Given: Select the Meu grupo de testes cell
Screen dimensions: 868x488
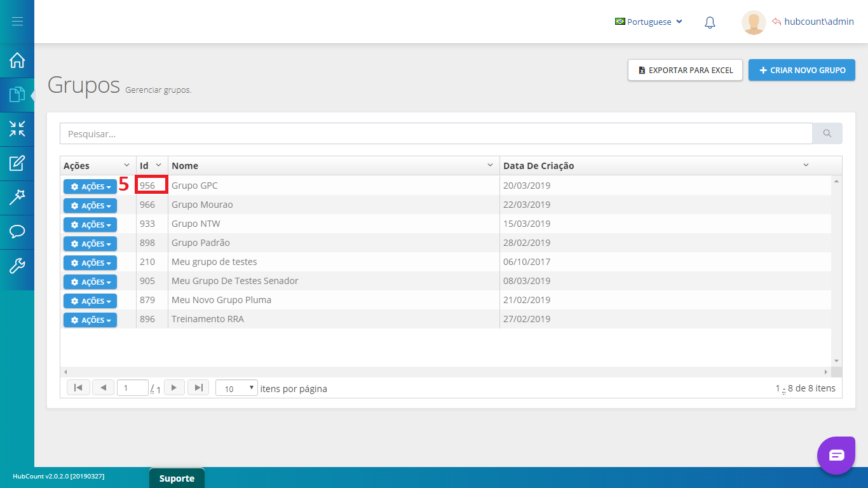Looking at the screenshot, I should pos(334,262).
